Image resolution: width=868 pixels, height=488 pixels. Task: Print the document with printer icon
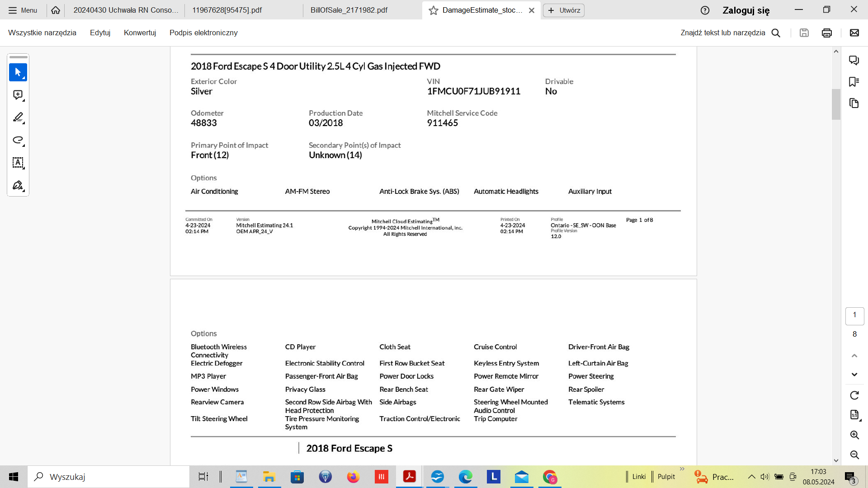827,33
